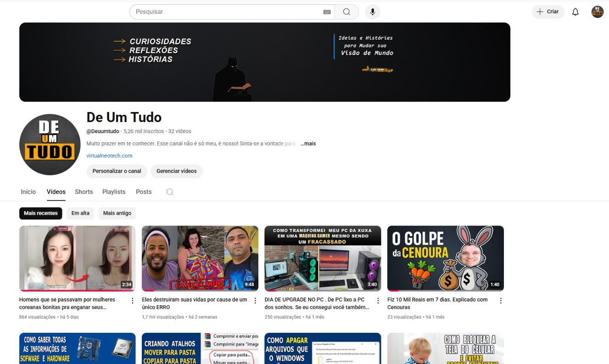The width and height of the screenshot is (609, 364).
Task: Open options menu for 'Fiz 10 Mil Reais' video
Action: click(501, 301)
